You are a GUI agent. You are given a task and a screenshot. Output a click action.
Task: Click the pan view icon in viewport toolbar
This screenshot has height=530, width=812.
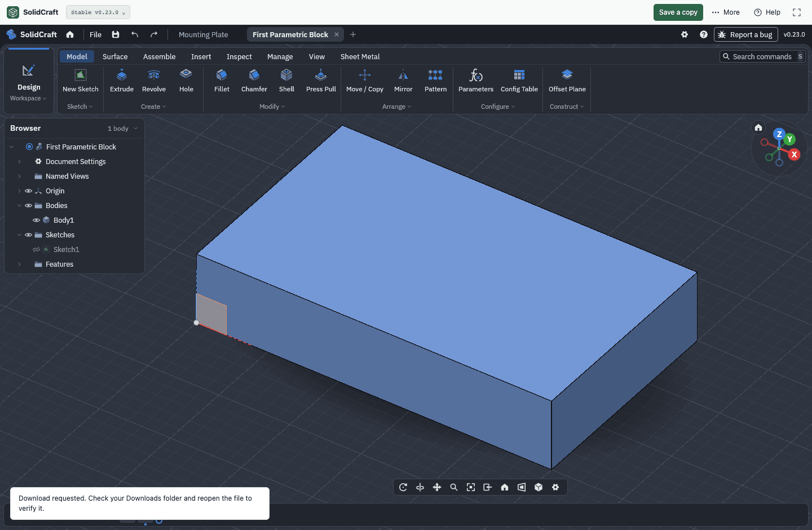(x=437, y=487)
